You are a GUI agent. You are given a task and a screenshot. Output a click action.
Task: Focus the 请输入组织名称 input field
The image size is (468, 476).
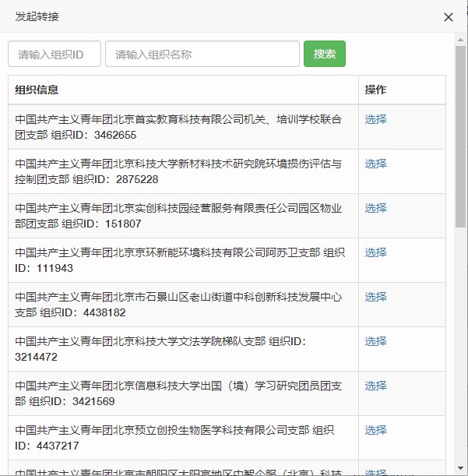click(x=202, y=55)
